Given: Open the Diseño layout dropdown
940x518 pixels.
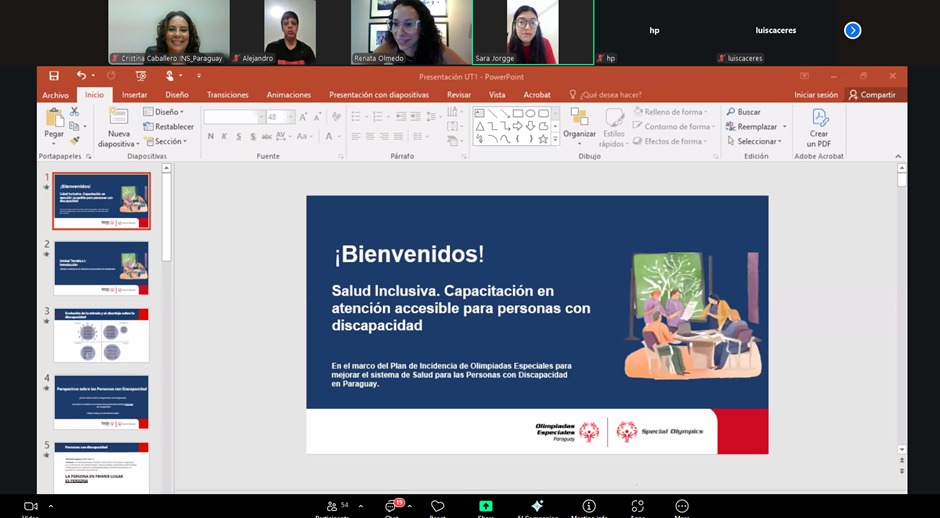Looking at the screenshot, I should 164,112.
